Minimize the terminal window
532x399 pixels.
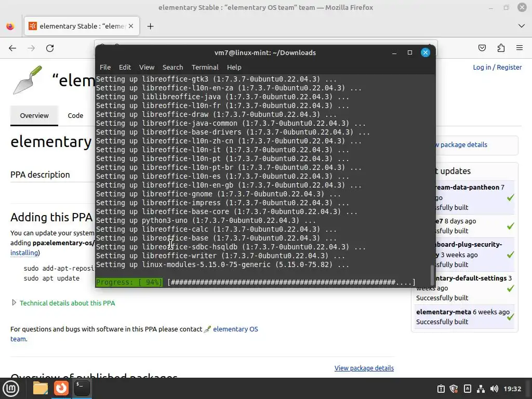pos(394,52)
